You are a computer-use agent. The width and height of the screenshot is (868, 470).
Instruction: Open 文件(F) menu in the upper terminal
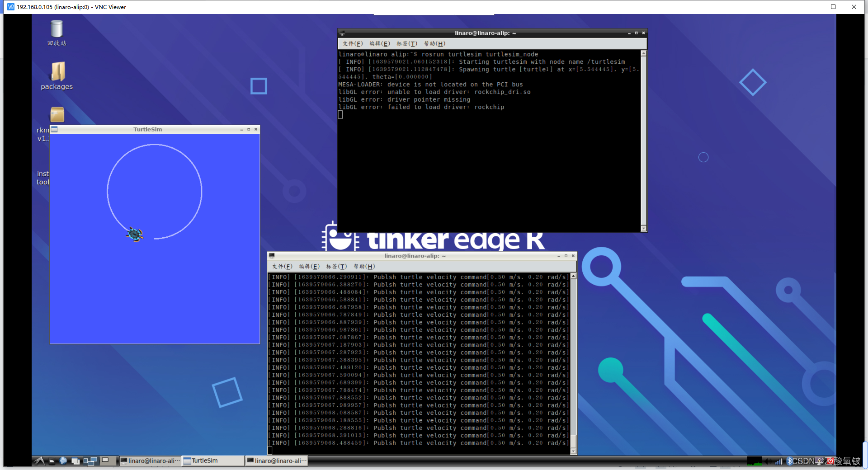[353, 44]
